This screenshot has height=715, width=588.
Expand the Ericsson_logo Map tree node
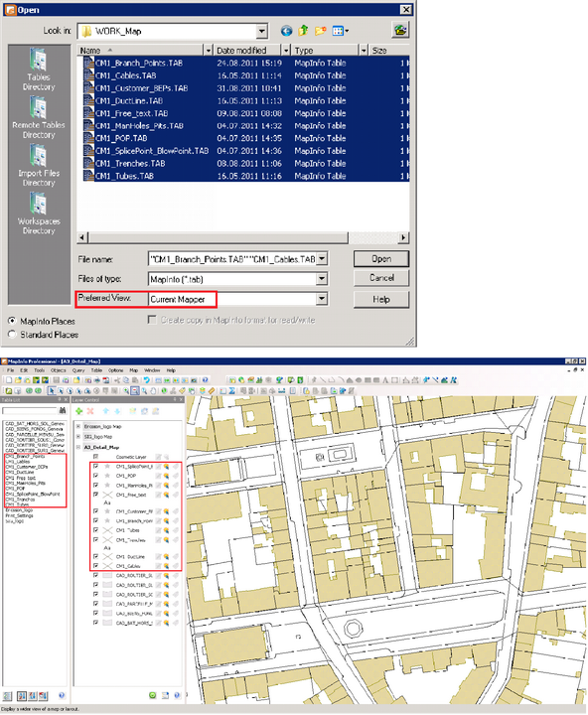[78, 426]
